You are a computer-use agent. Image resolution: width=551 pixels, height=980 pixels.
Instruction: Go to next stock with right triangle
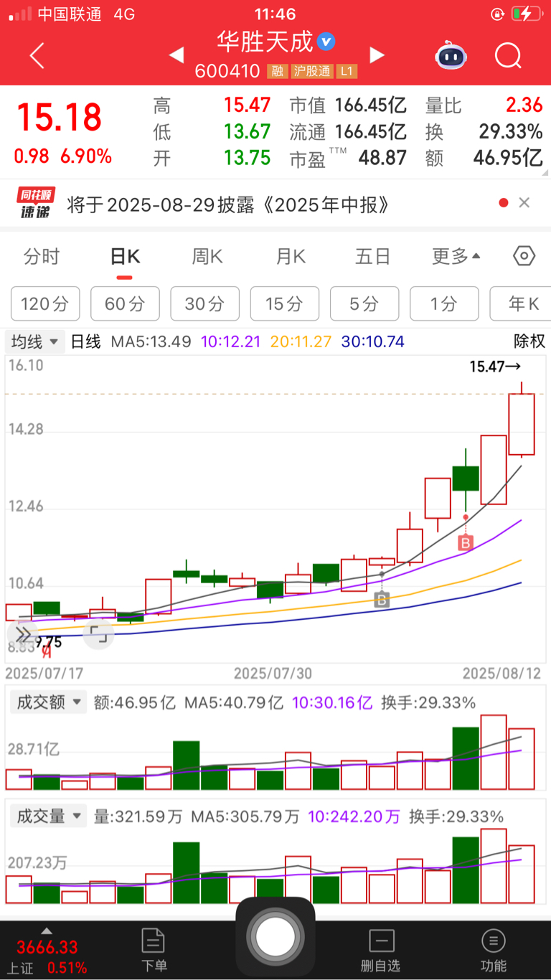377,55
